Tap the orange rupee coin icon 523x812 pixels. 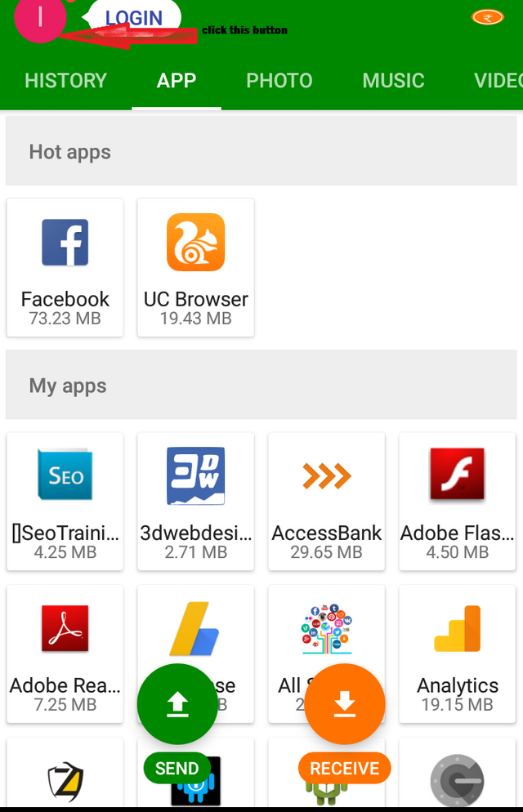[487, 17]
